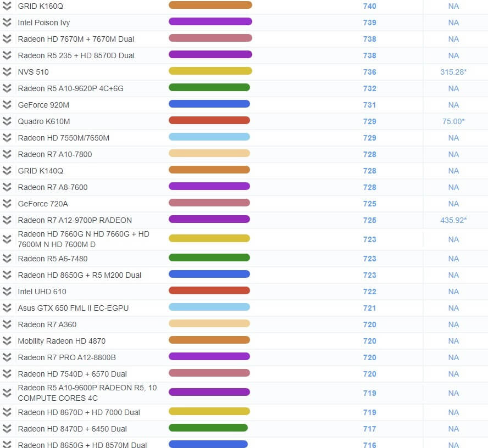The height and width of the screenshot is (448, 488).
Task: Click NA price for Intel Poison Ivy
Action: tap(453, 23)
